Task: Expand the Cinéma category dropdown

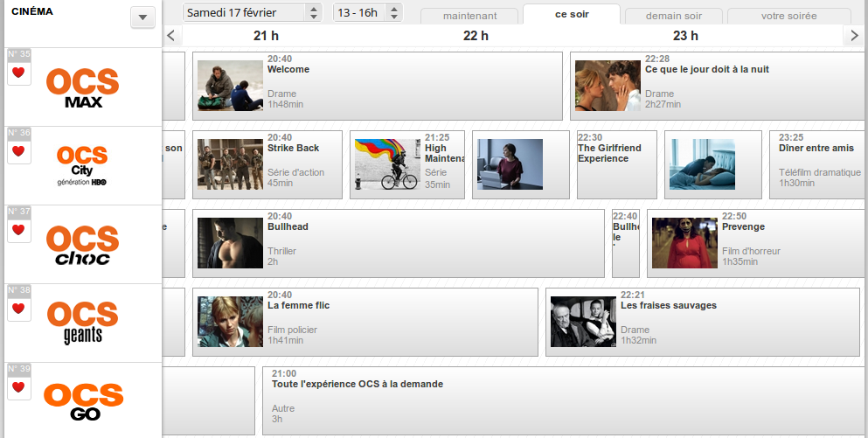Action: point(142,17)
